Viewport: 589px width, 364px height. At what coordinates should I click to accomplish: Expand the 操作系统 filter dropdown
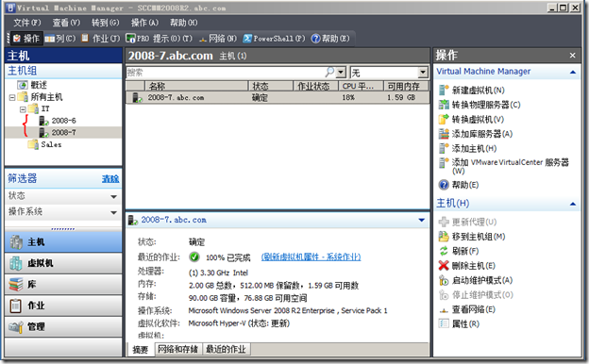tap(113, 212)
